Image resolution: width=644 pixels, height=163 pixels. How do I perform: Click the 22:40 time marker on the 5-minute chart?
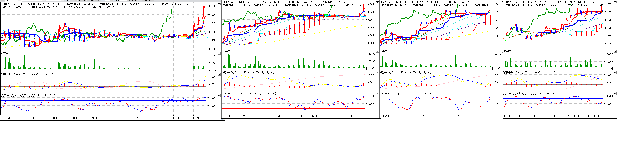tap(196, 118)
